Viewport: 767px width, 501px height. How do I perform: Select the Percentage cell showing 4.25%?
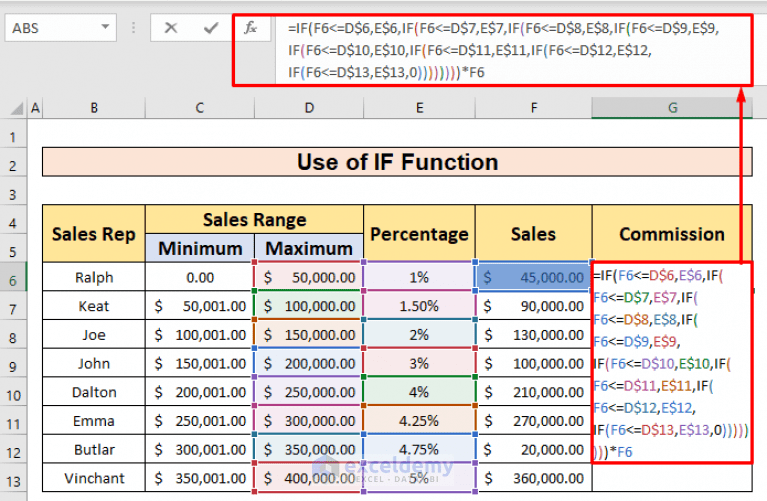point(419,421)
